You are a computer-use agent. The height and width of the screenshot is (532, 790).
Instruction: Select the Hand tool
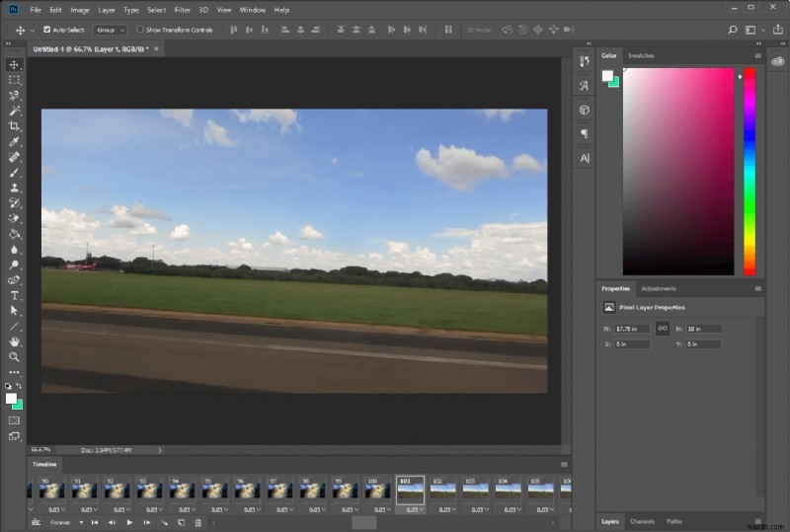[x=14, y=342]
